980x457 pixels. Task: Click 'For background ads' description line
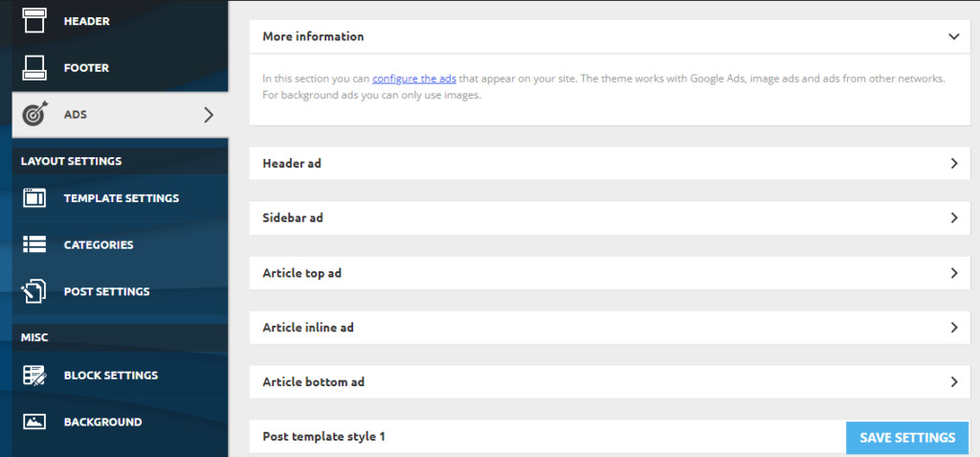pyautogui.click(x=371, y=97)
